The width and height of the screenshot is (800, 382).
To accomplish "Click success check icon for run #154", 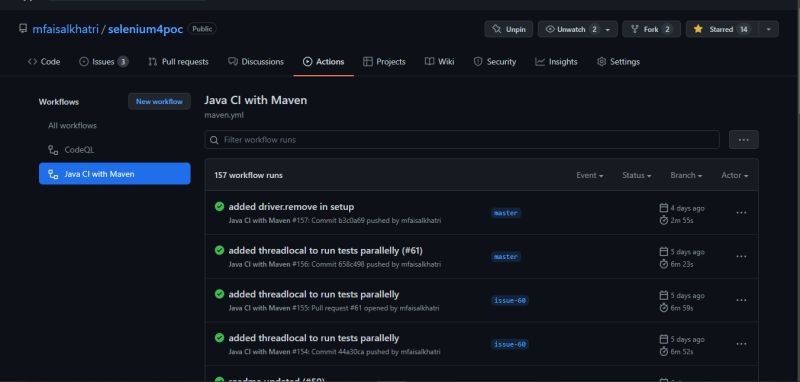I will (219, 338).
